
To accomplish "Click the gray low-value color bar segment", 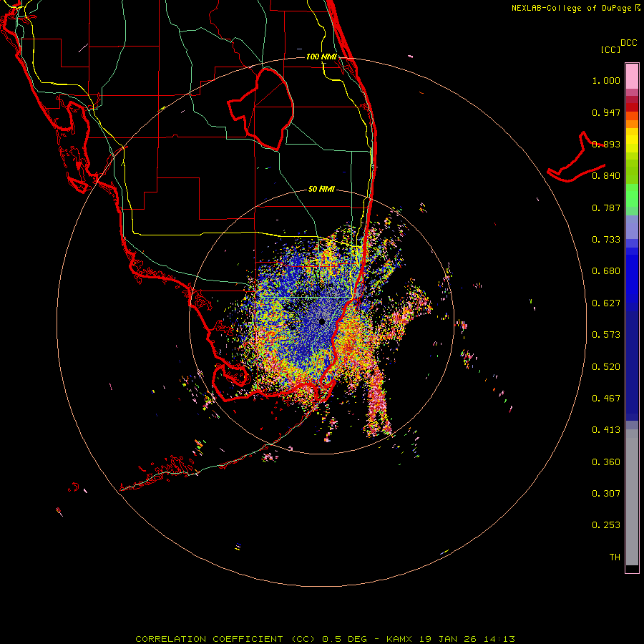I will coord(632,497).
